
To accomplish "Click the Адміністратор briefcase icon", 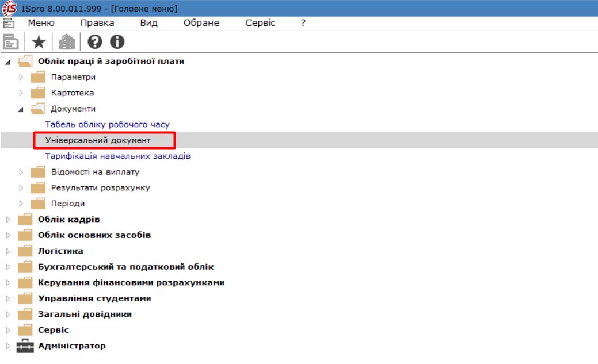I will (x=25, y=346).
